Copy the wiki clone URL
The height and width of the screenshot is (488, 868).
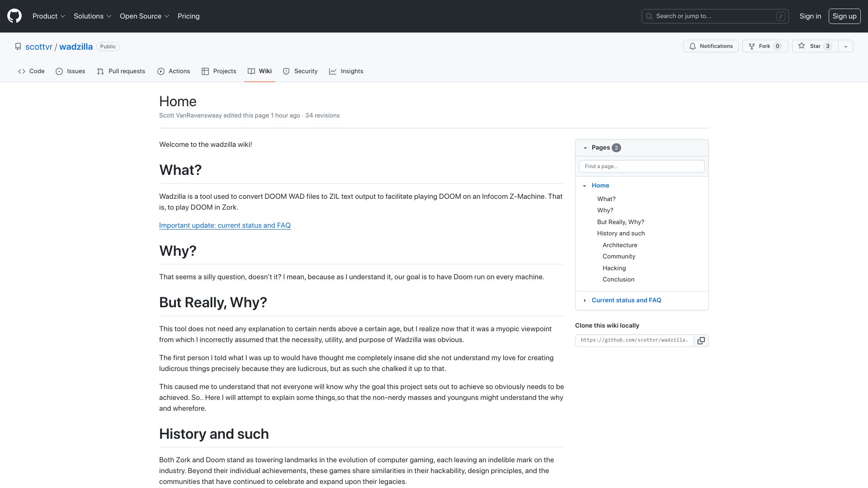[701, 341]
